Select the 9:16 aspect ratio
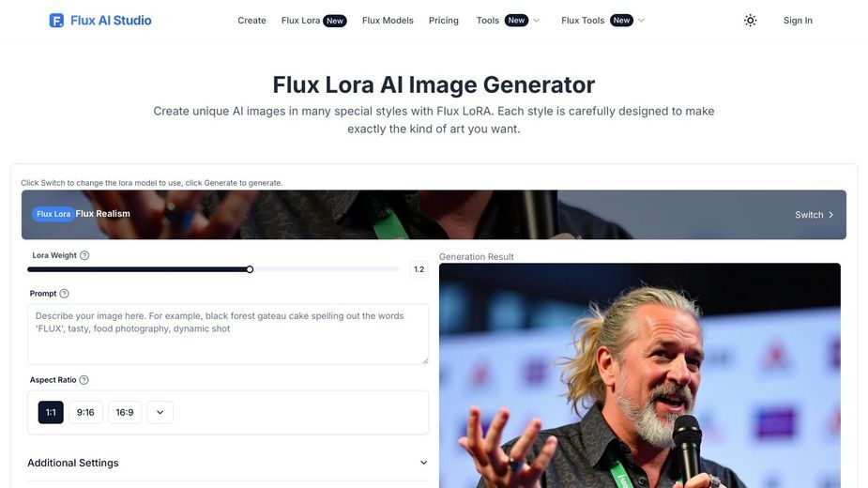 point(85,412)
